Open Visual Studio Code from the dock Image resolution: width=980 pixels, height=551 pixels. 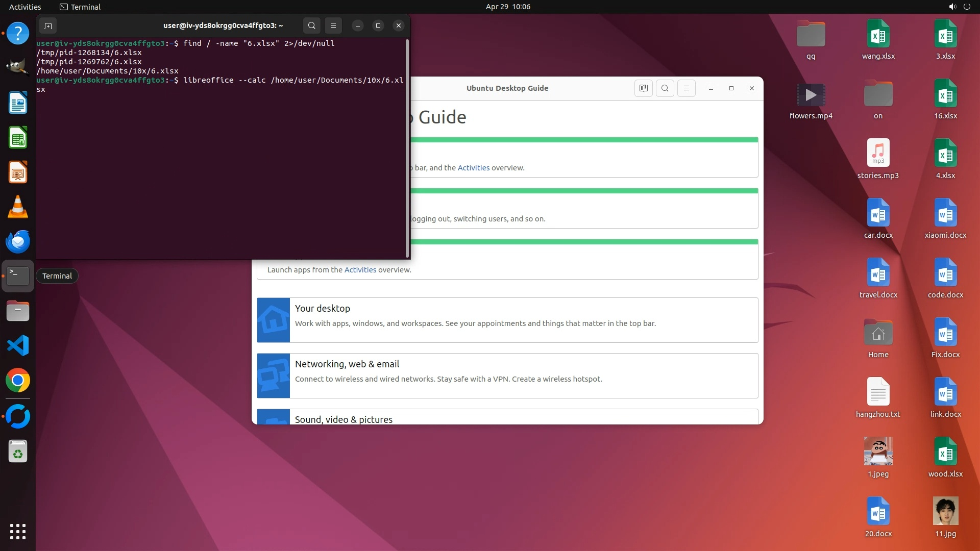click(18, 346)
